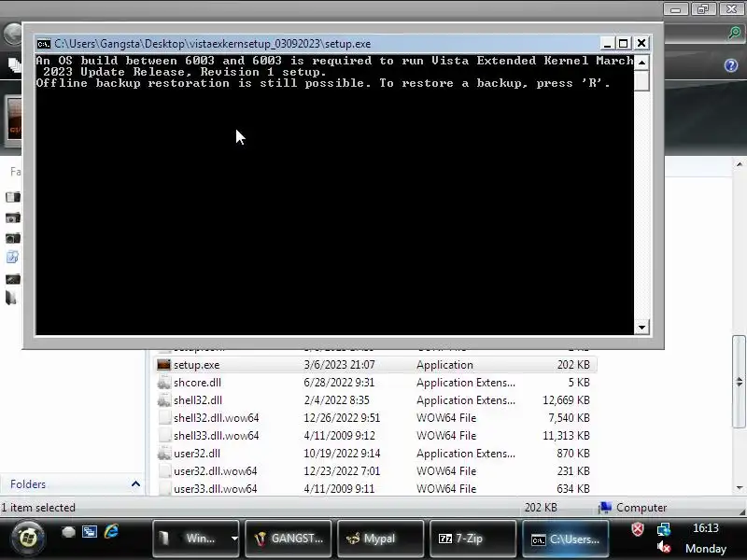
Task: Click the size value '11,313 KB'
Action: coord(566,436)
